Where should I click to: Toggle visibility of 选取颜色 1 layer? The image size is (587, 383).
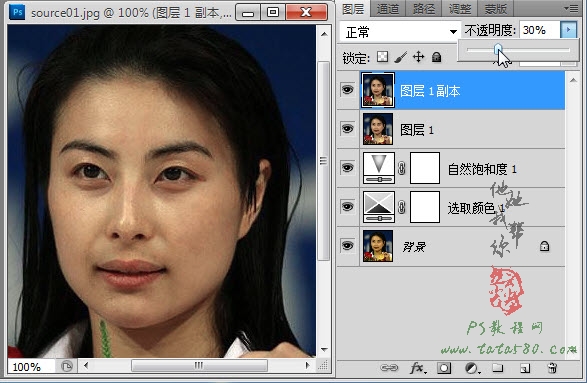pyautogui.click(x=347, y=207)
